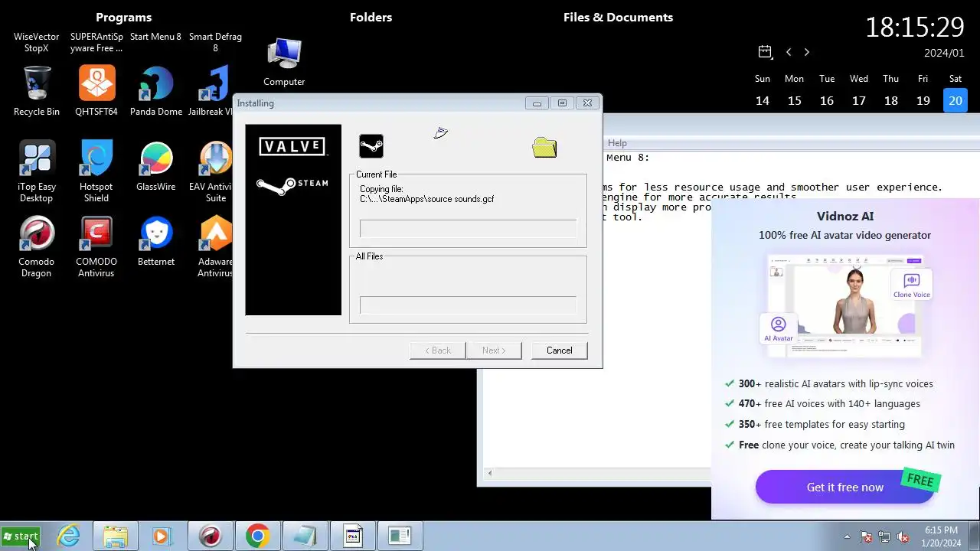Open the Computer folder icon
Screen dimensions: 980x551
(284, 61)
